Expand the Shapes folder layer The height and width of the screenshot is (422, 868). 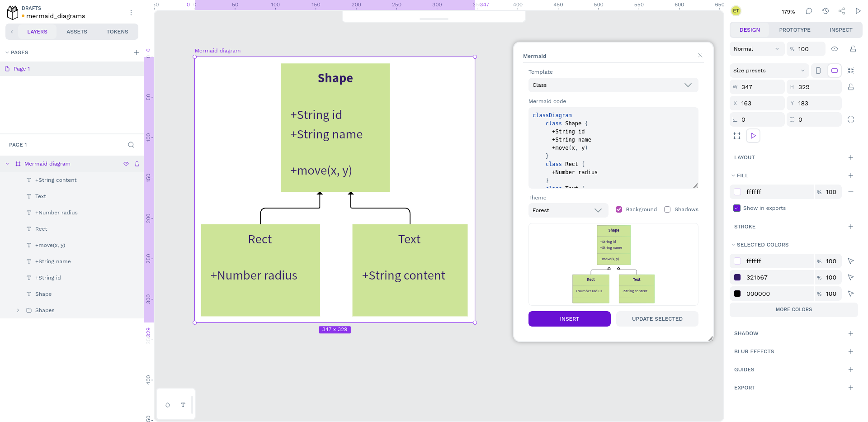(18, 310)
